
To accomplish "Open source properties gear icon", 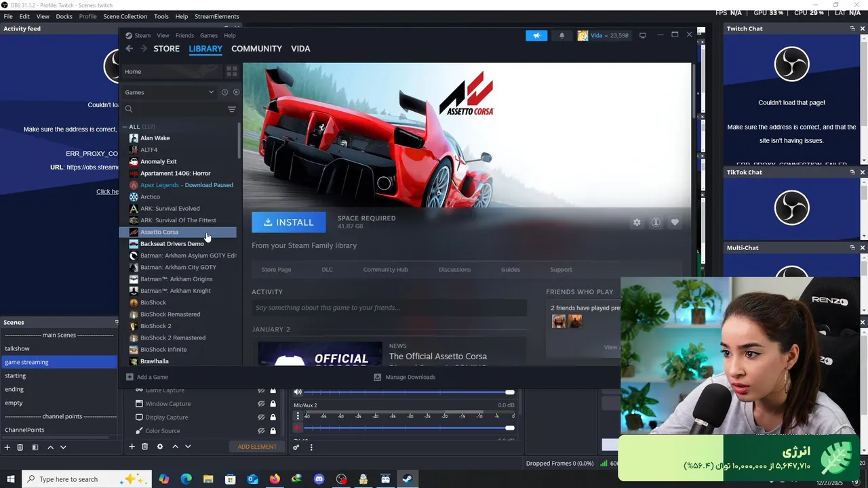I will 160,447.
